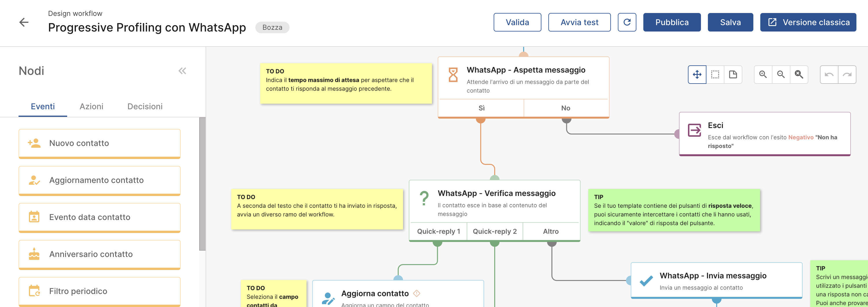
Task: Click the refresh workflow icon button
Action: 627,22
